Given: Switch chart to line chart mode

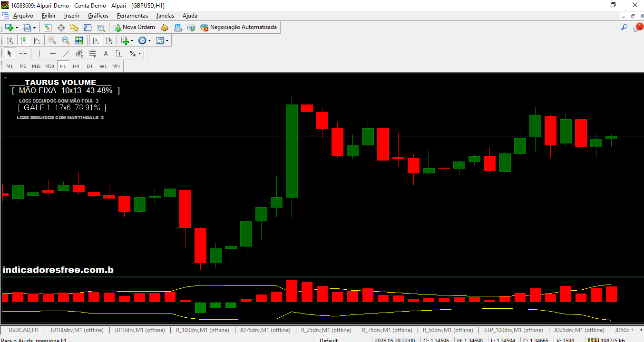Looking at the screenshot, I should [x=36, y=41].
